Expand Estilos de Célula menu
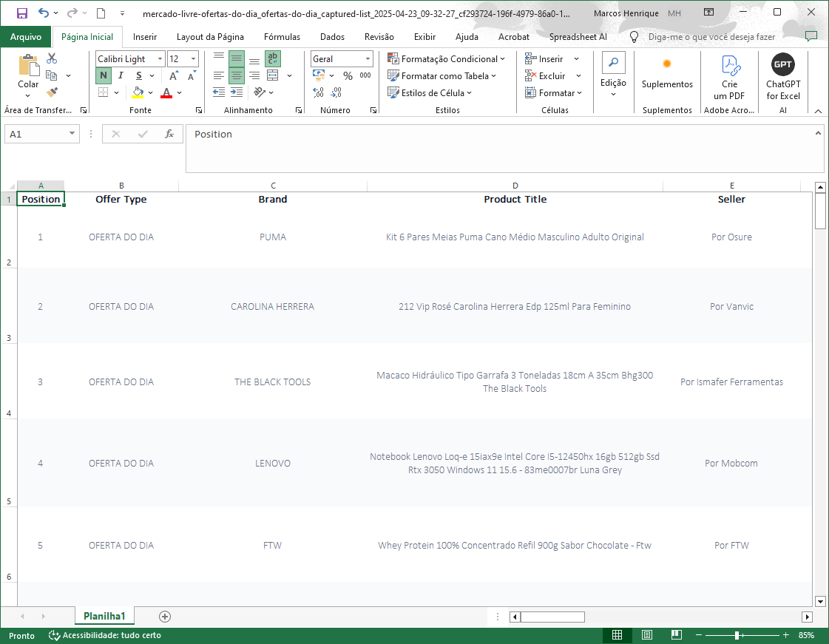 (x=430, y=92)
